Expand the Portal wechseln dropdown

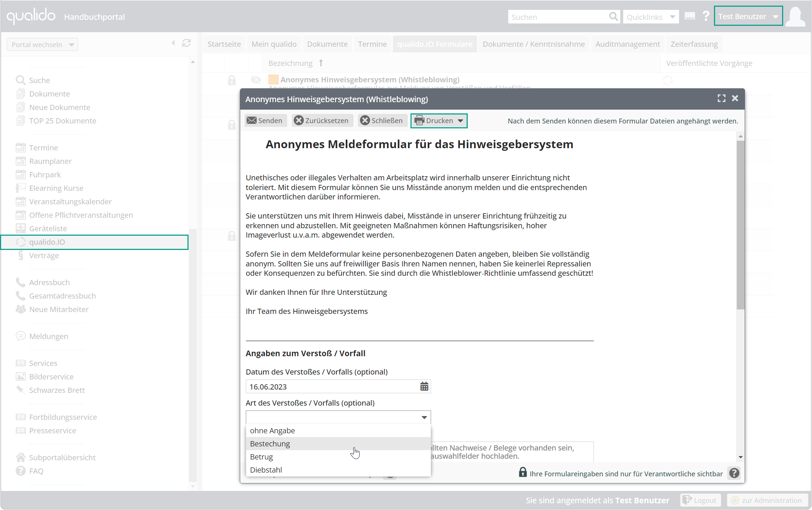click(x=42, y=45)
